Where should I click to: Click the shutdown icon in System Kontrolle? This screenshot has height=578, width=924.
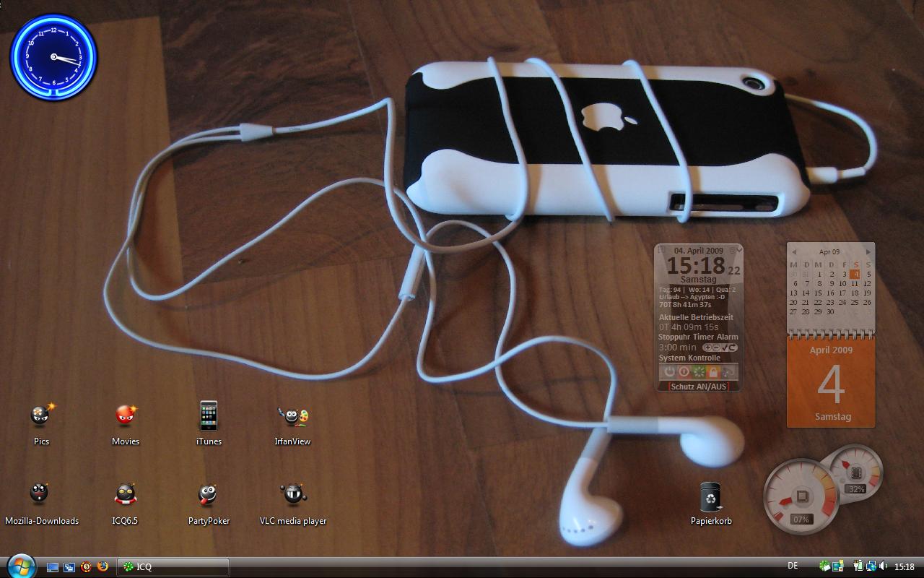coord(669,372)
